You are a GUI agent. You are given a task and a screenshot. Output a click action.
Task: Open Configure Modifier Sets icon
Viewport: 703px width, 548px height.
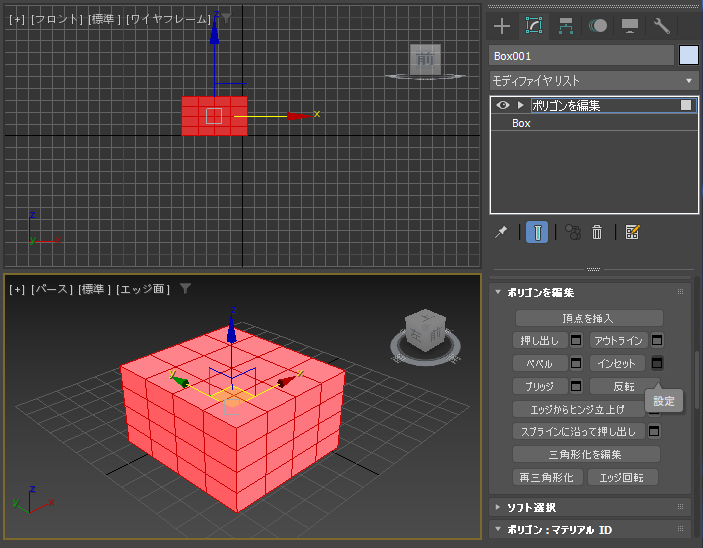coord(632,232)
